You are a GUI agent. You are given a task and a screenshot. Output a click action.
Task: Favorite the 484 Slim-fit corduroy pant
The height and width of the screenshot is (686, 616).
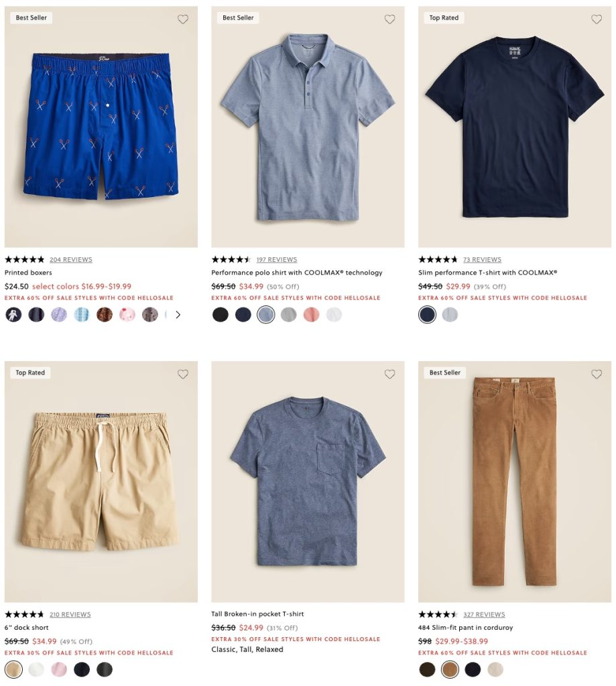tap(597, 374)
